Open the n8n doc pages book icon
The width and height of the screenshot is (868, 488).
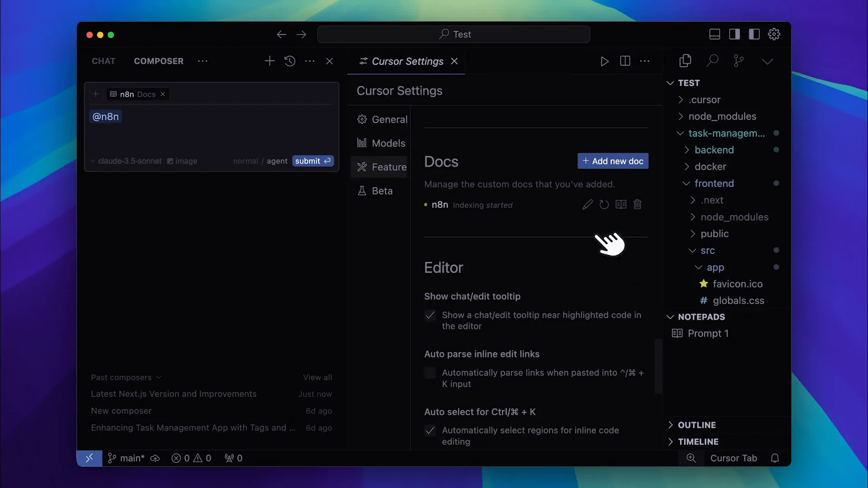point(621,205)
